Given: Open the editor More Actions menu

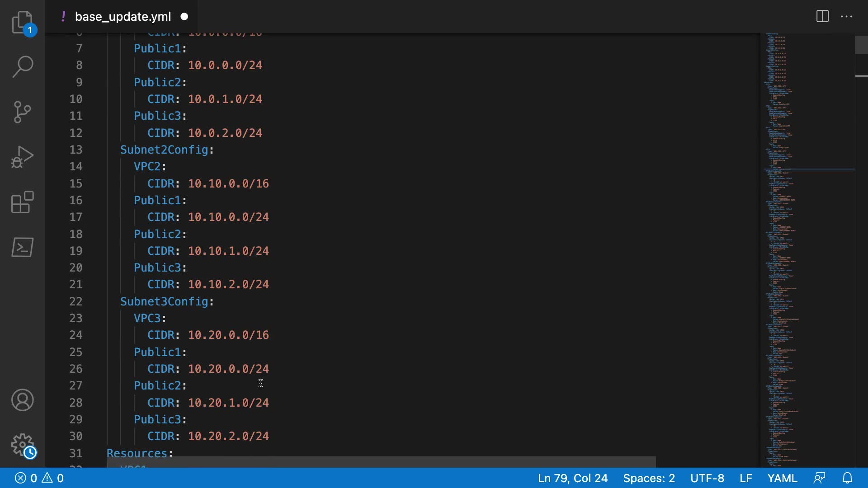Looking at the screenshot, I should pyautogui.click(x=846, y=17).
